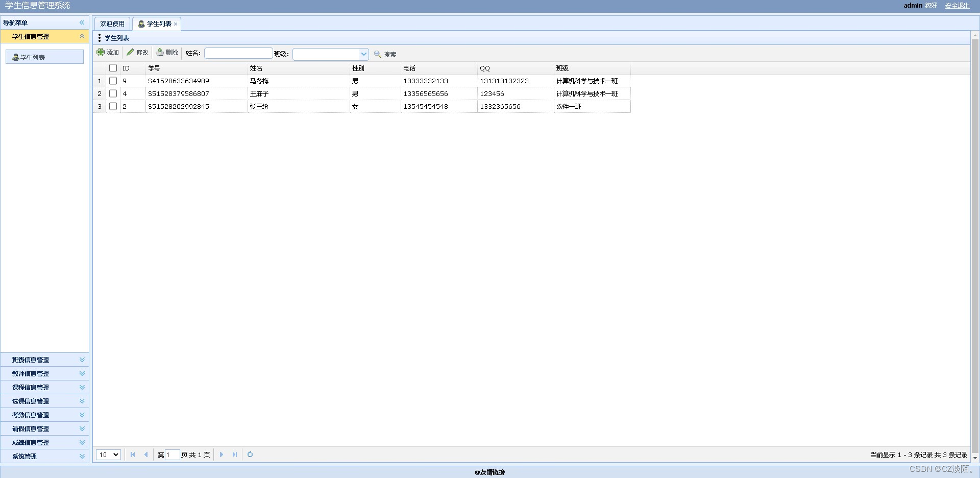
Task: Collapse the navigation menu panel
Action: pos(82,22)
